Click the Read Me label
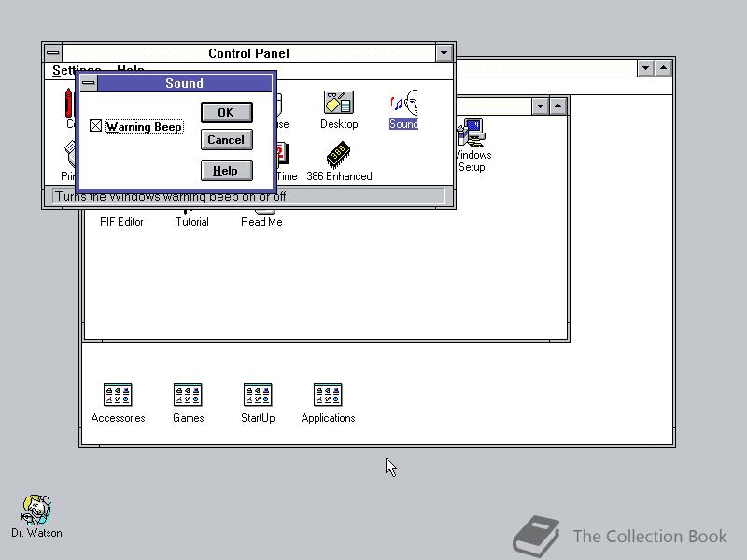747x560 pixels. click(261, 222)
